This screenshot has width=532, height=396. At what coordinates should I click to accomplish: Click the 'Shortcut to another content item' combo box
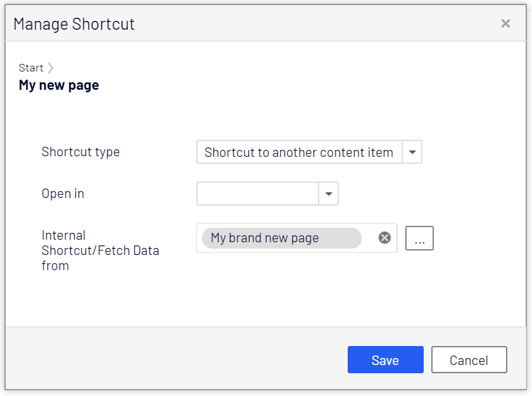click(x=299, y=152)
